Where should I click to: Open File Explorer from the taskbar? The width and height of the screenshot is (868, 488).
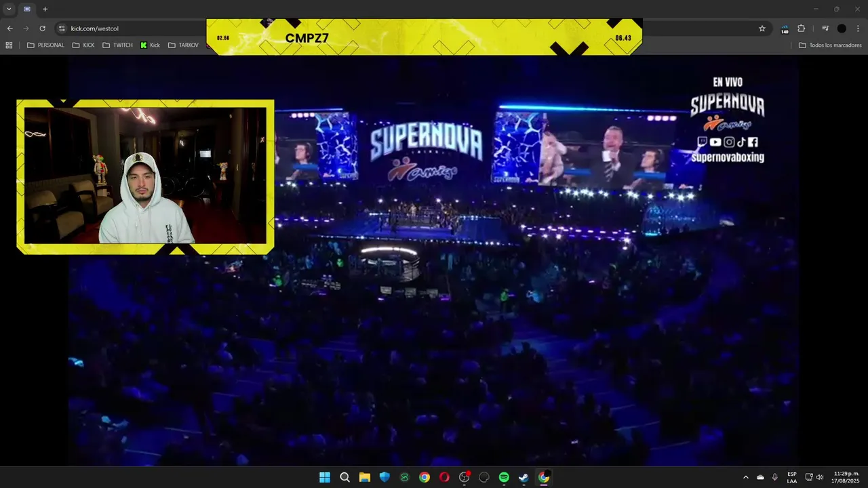[365, 477]
